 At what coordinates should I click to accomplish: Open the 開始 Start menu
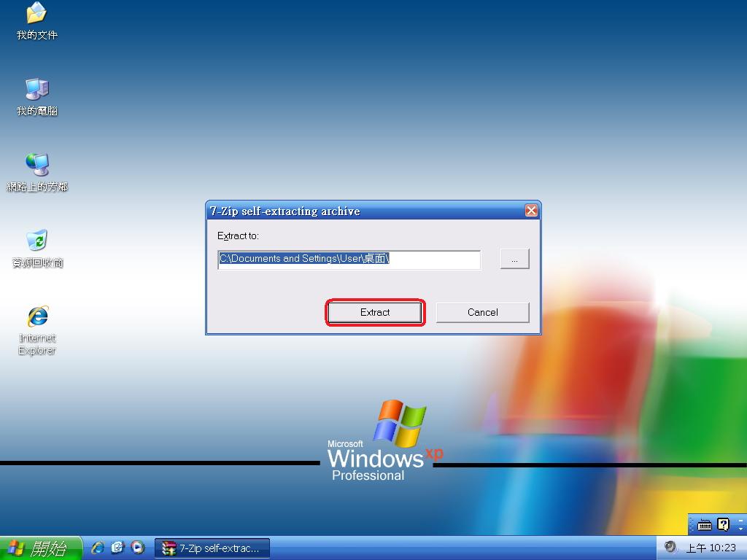41,548
